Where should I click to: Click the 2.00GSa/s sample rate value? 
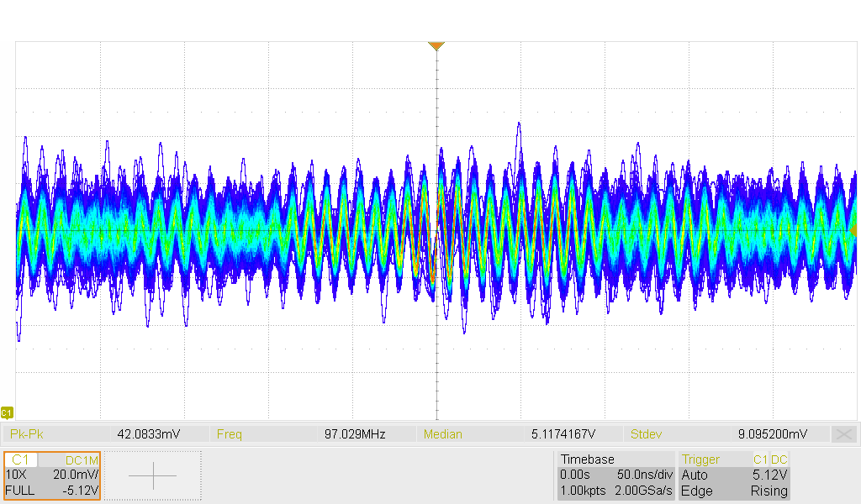(x=642, y=491)
